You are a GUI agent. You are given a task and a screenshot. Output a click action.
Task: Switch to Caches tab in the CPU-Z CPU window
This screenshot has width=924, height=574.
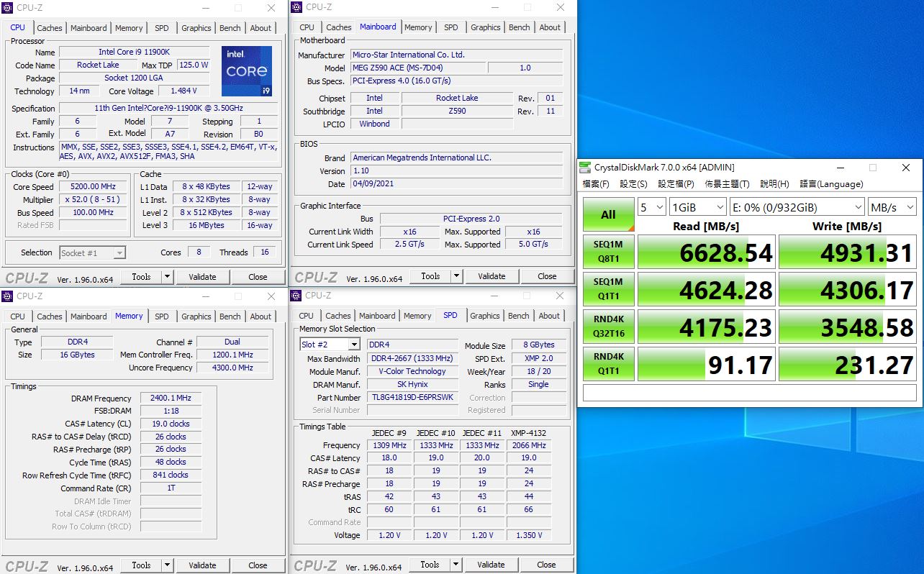click(x=50, y=28)
